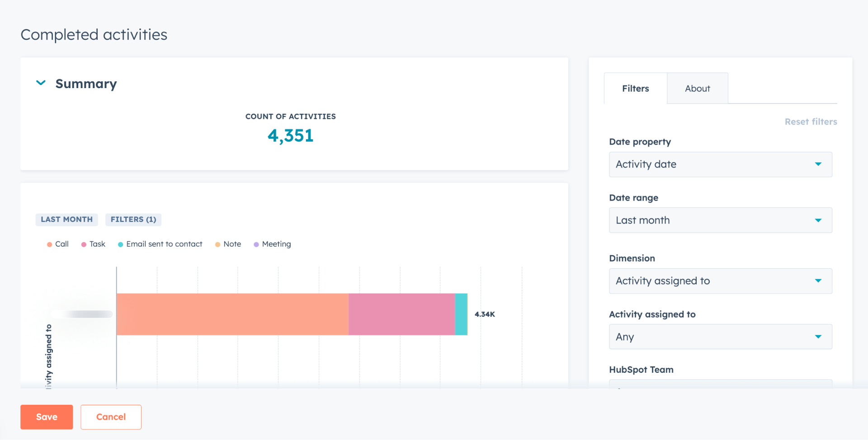Open the Date range dropdown showing Last month
Screen dimensions: 868x440
pos(720,220)
